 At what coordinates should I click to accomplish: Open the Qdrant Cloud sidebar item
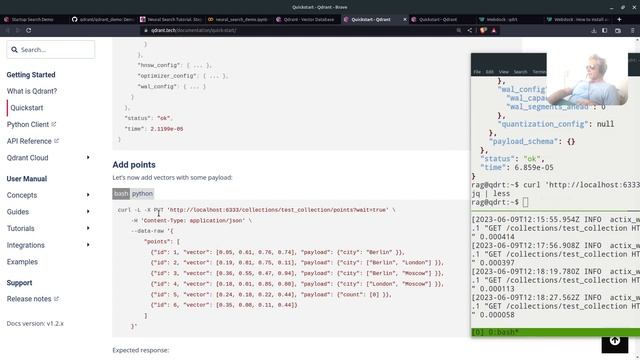point(27,158)
